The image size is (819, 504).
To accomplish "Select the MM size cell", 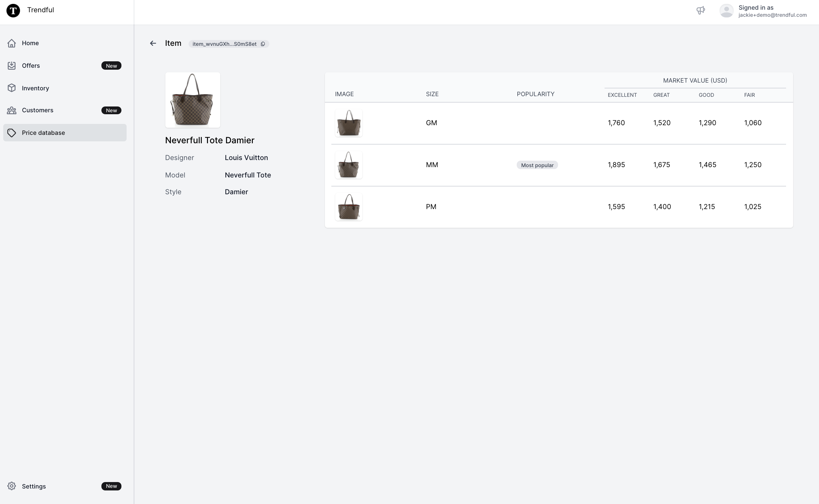I will click(432, 165).
